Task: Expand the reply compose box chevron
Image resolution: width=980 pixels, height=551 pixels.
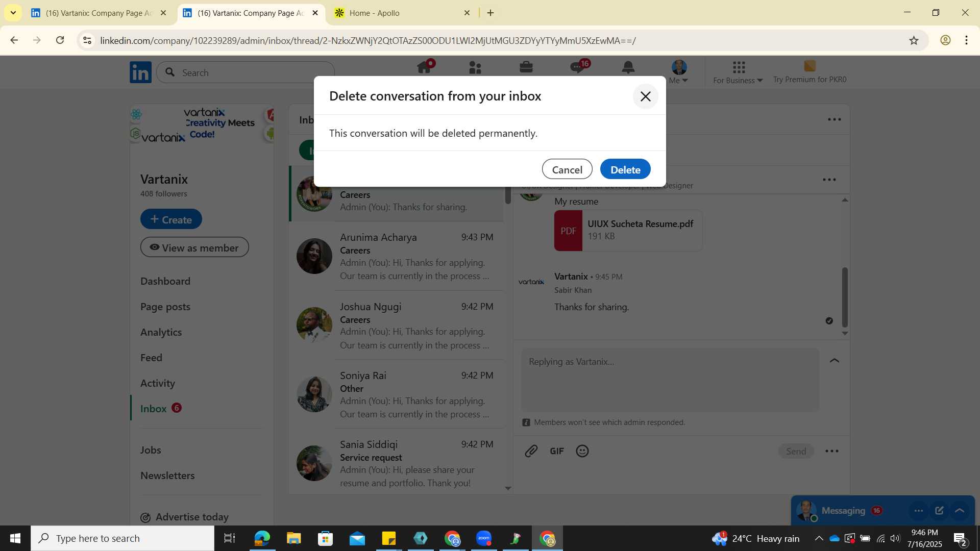Action: coord(835,361)
